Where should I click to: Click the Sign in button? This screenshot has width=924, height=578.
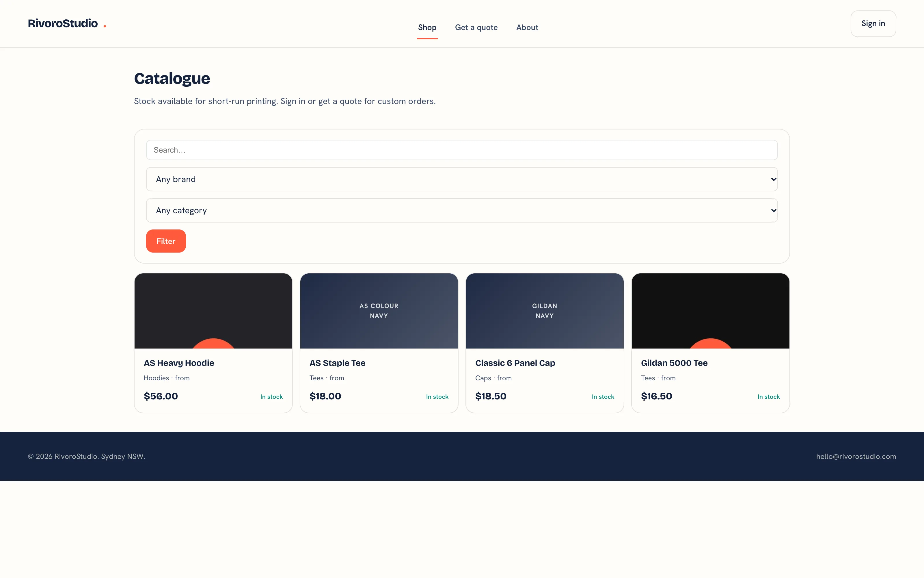pos(873,24)
